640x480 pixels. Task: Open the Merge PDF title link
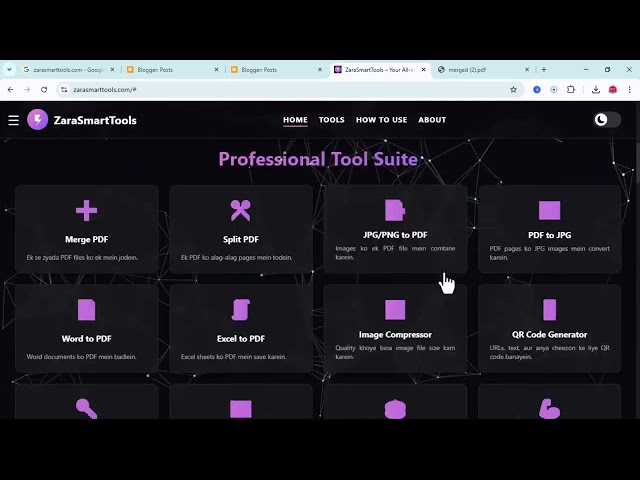tap(87, 240)
